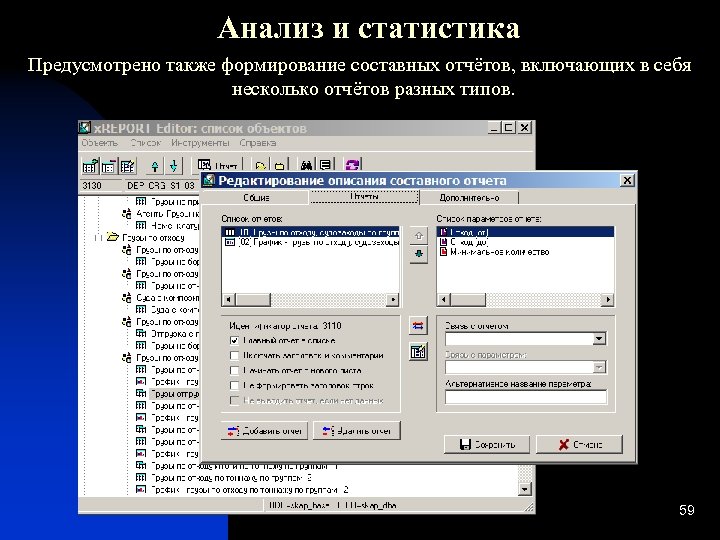Select the Отход (от) parameter

point(525,232)
